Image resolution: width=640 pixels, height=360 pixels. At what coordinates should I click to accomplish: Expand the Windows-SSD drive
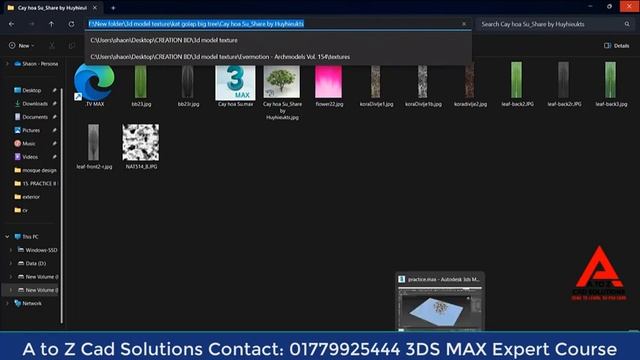point(11,250)
